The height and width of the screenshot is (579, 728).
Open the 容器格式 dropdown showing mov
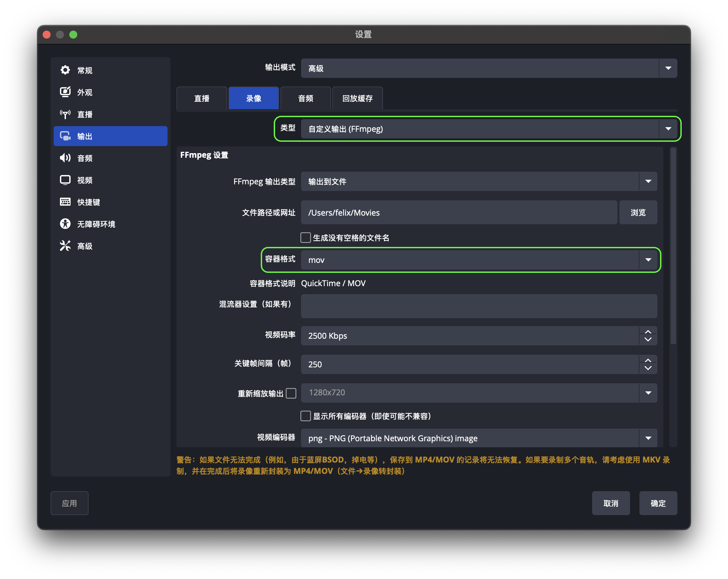click(479, 260)
